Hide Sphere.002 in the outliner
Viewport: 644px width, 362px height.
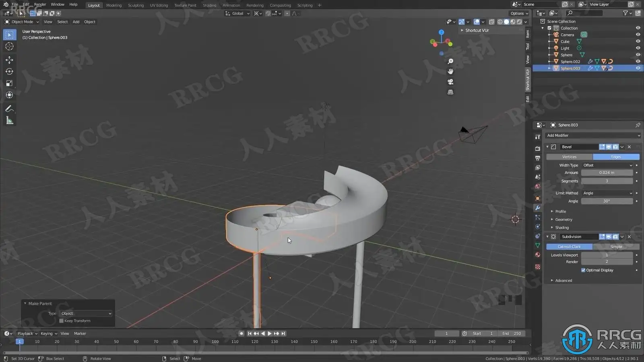point(638,62)
